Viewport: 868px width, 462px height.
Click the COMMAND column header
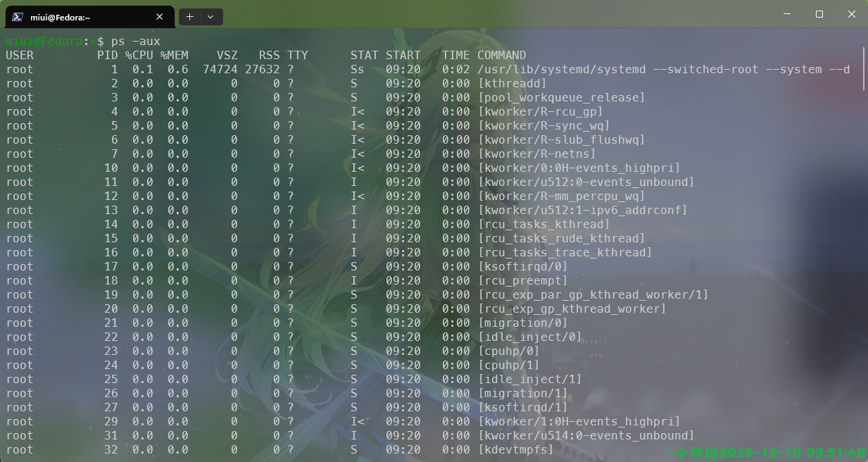pyautogui.click(x=501, y=56)
